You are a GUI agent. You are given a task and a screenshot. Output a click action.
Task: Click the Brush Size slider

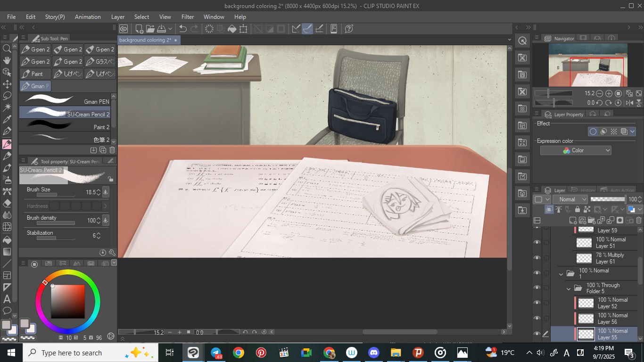(56, 195)
